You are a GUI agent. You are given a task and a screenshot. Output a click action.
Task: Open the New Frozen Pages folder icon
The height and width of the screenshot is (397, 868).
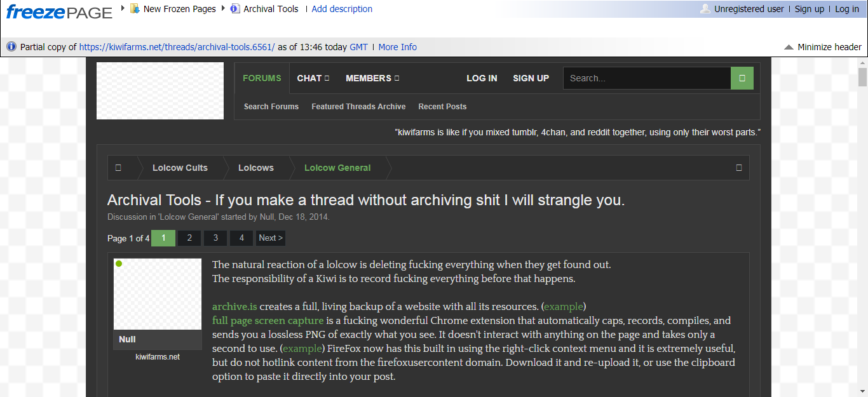(135, 8)
